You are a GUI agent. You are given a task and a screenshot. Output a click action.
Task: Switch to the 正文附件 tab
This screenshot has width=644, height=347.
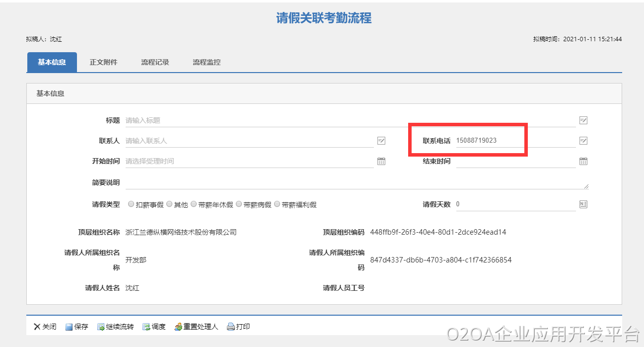point(103,63)
